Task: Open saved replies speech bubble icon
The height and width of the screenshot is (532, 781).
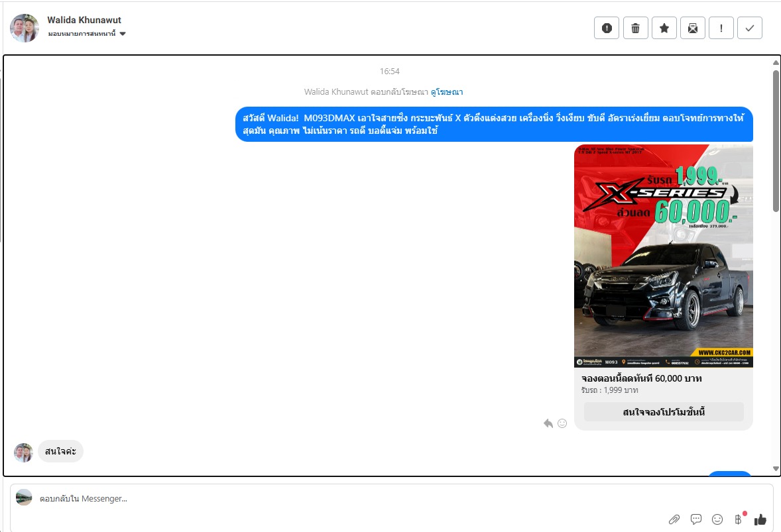Action: click(696, 519)
